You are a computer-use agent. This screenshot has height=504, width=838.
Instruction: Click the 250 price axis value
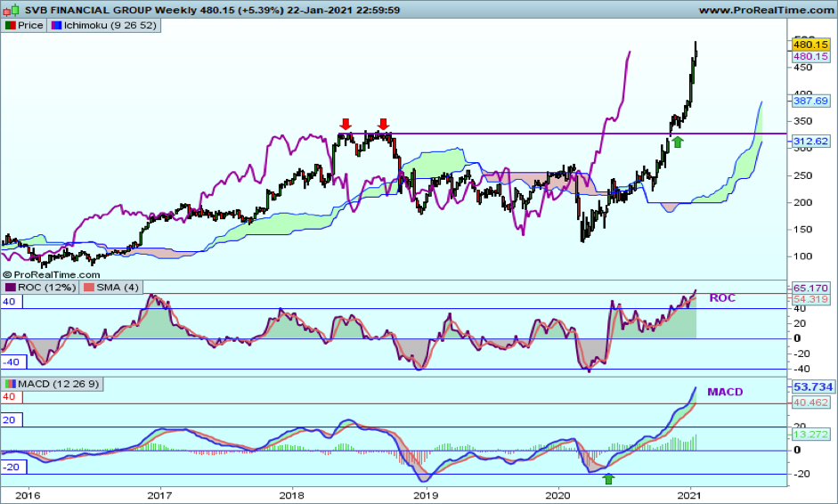tap(802, 175)
